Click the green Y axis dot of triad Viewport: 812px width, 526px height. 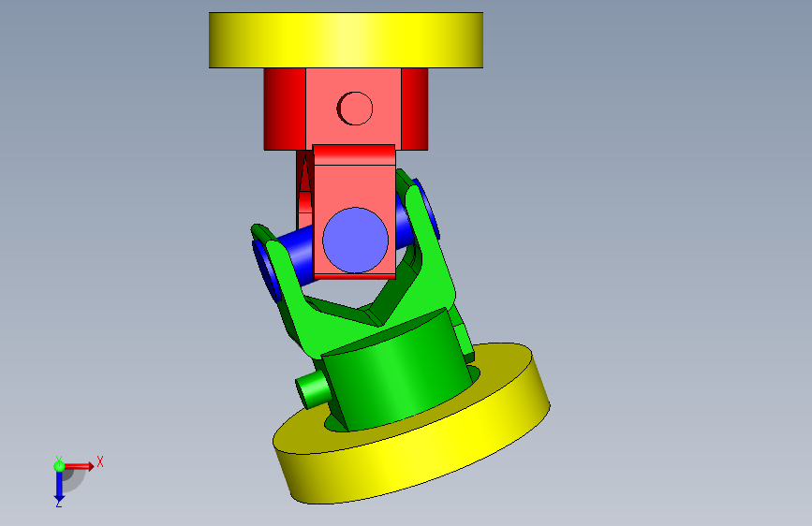tap(59, 466)
